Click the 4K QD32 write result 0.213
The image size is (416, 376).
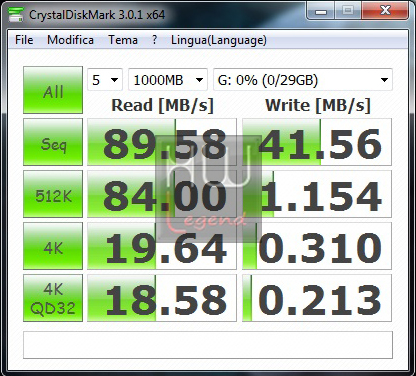click(317, 298)
